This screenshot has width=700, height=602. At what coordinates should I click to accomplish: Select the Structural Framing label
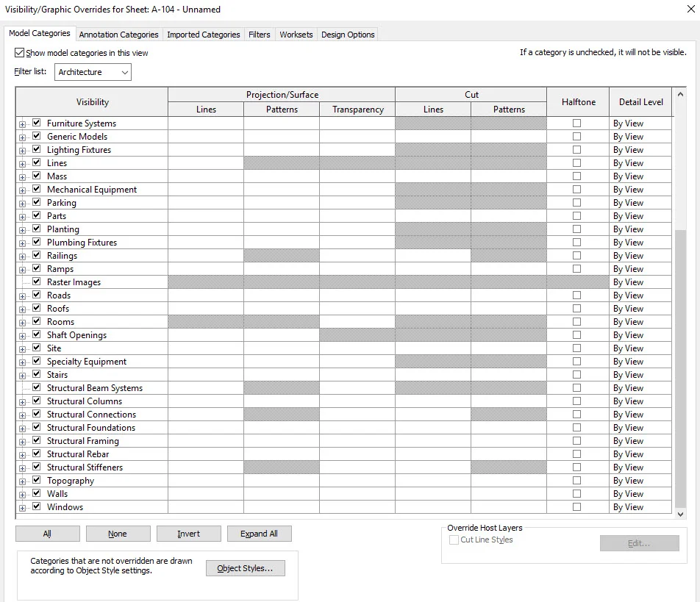pos(83,441)
